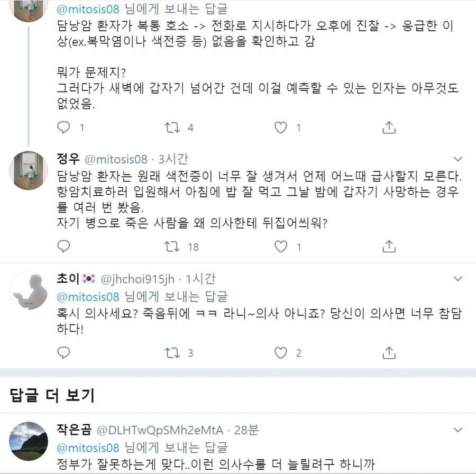Viewport: 476px width, 474px height.
Task: Reply to the first tweet about 담낭암 환자
Action: coord(63,127)
